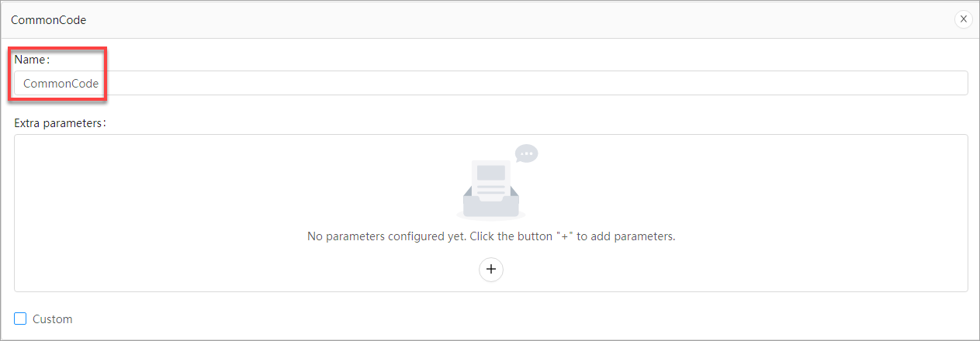Click the No parameters configured yet message
Screen dimensions: 980x341
pos(388,236)
